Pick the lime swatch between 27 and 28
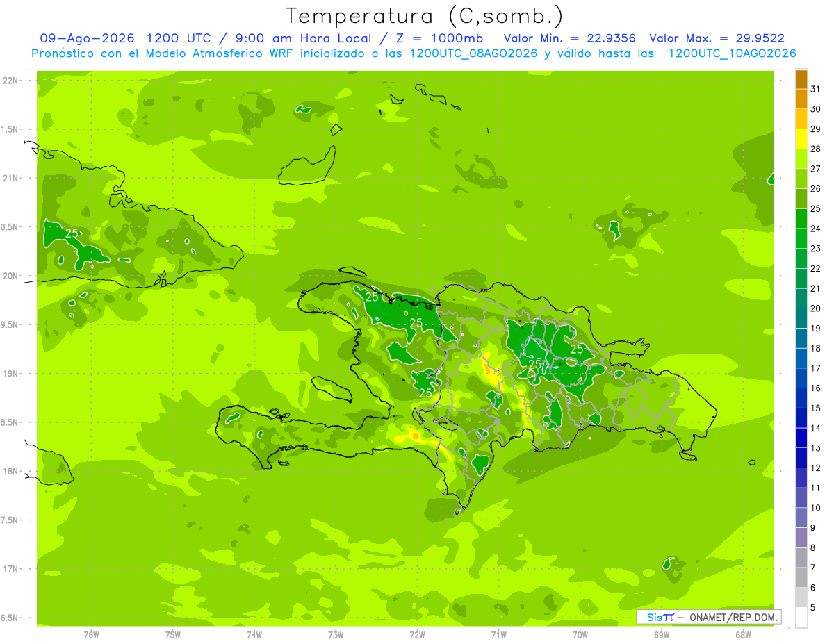The image size is (834, 644). tap(801, 158)
